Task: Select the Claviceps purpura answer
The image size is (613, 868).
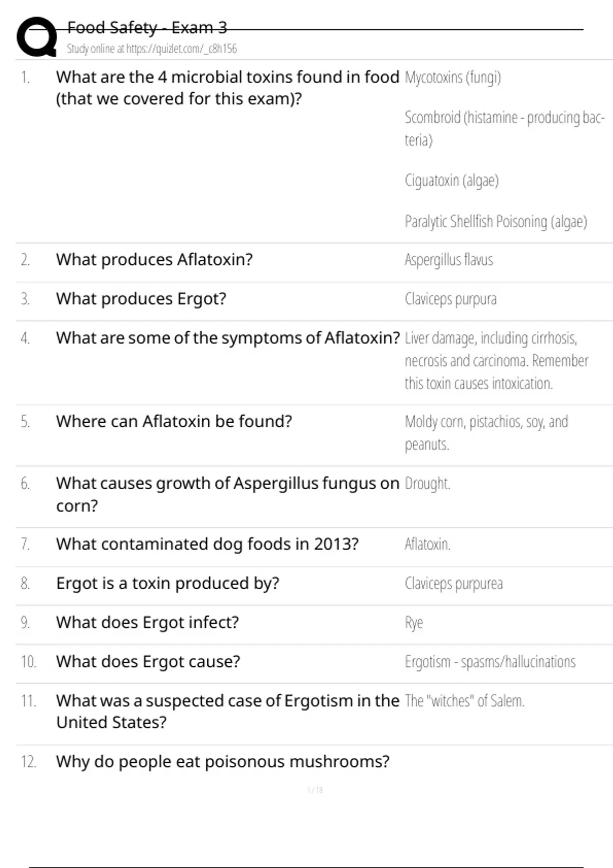Action: (451, 299)
